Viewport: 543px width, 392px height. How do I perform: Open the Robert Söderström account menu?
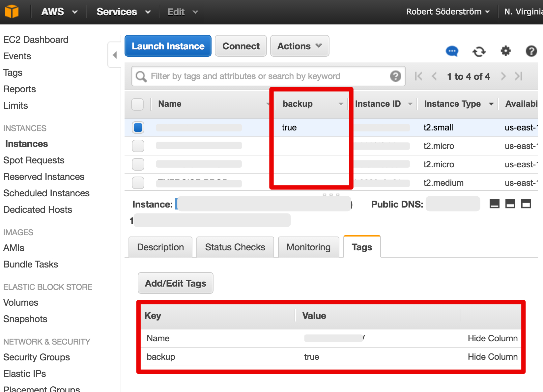point(448,12)
